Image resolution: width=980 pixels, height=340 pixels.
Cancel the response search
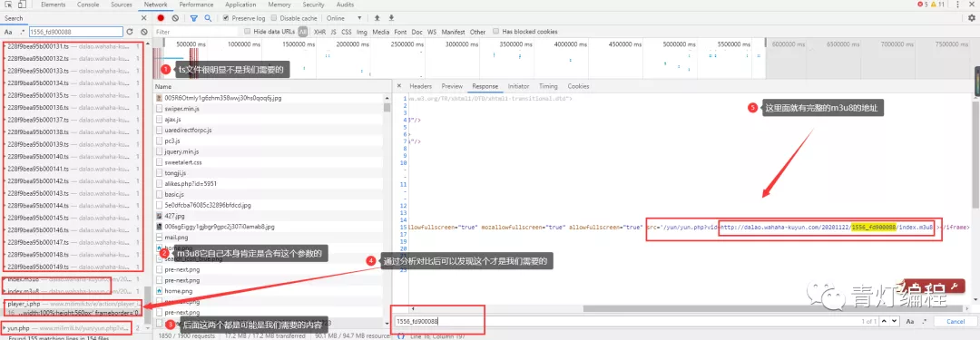tap(955, 321)
